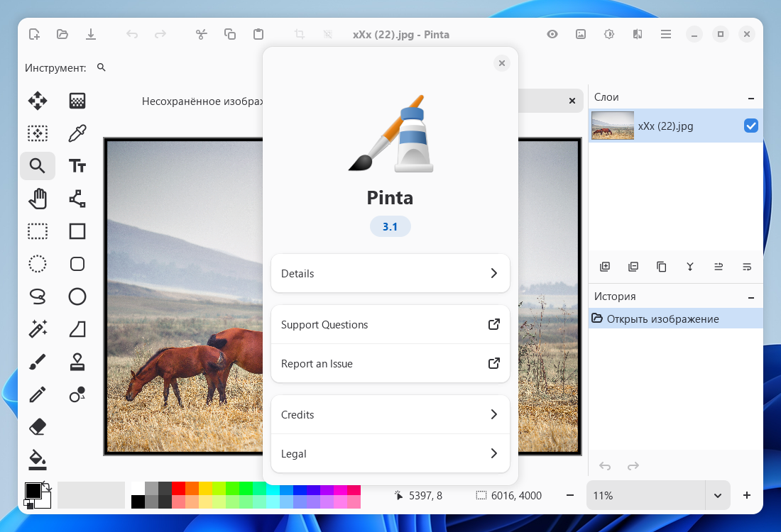781x532 pixels.
Task: Click the black primary color swatch
Action: [x=33, y=491]
